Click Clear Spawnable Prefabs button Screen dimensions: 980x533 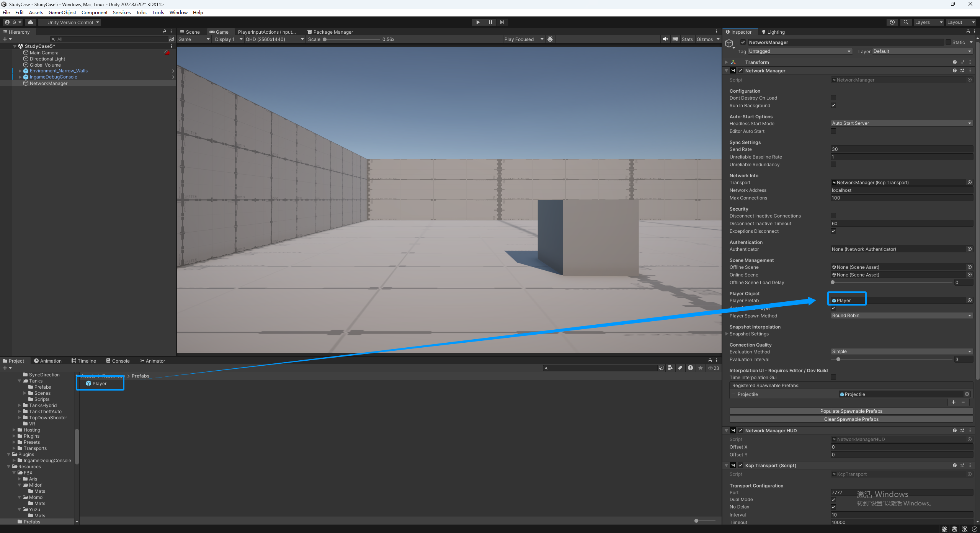851,419
